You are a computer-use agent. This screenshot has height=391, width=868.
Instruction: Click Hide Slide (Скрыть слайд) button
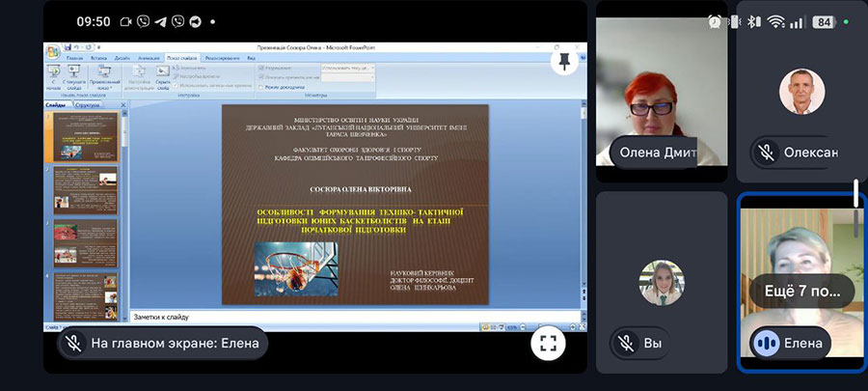(x=162, y=77)
